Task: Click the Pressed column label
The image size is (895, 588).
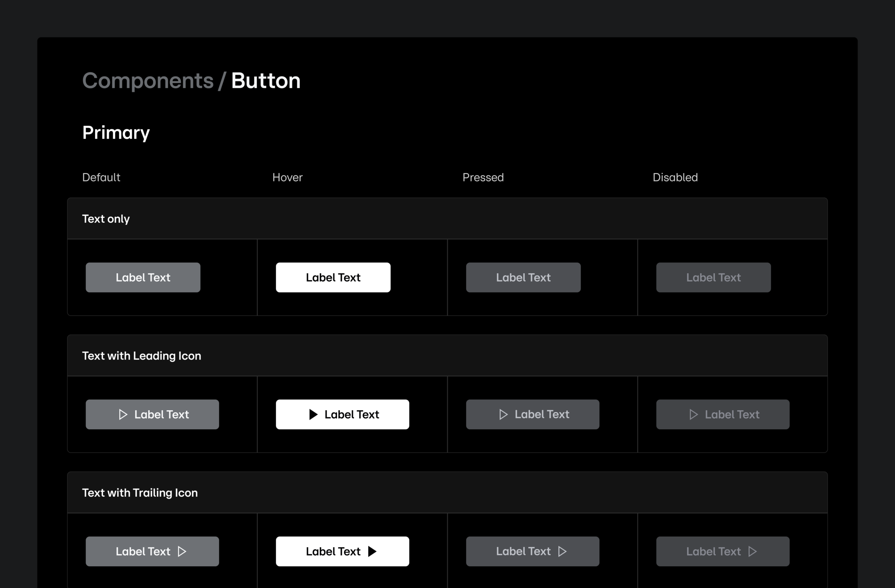Action: (483, 177)
